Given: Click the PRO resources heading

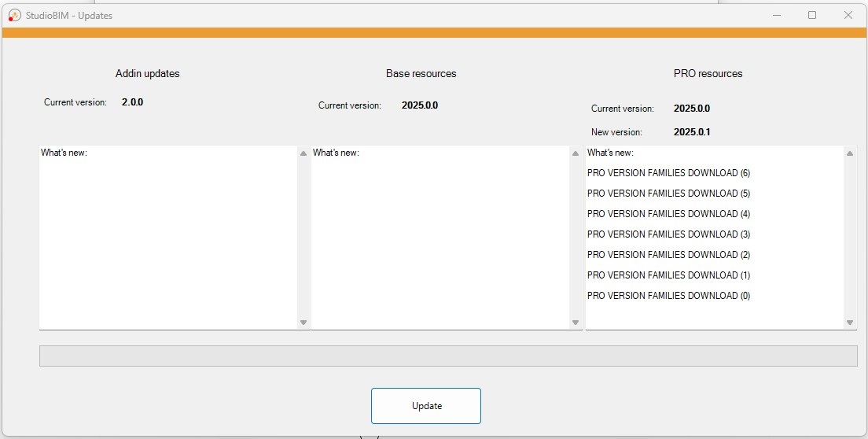Looking at the screenshot, I should 708,73.
